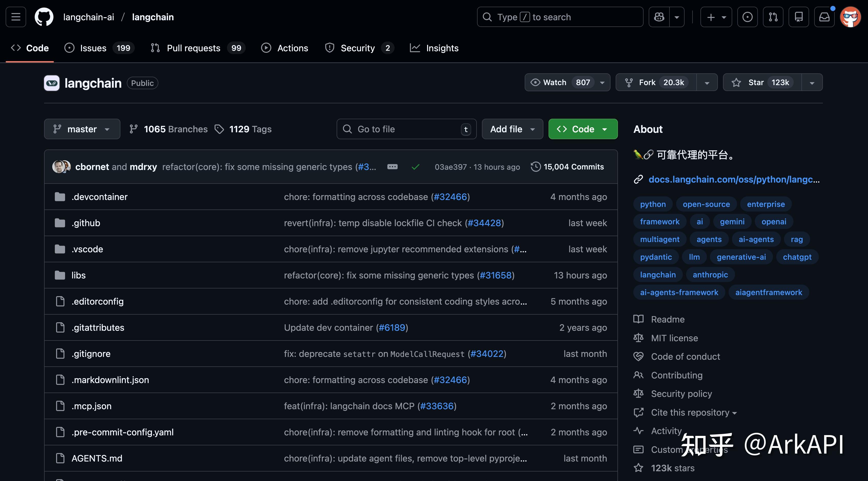868x481 pixels.
Task: Expand the green Code dropdown
Action: [x=583, y=129]
